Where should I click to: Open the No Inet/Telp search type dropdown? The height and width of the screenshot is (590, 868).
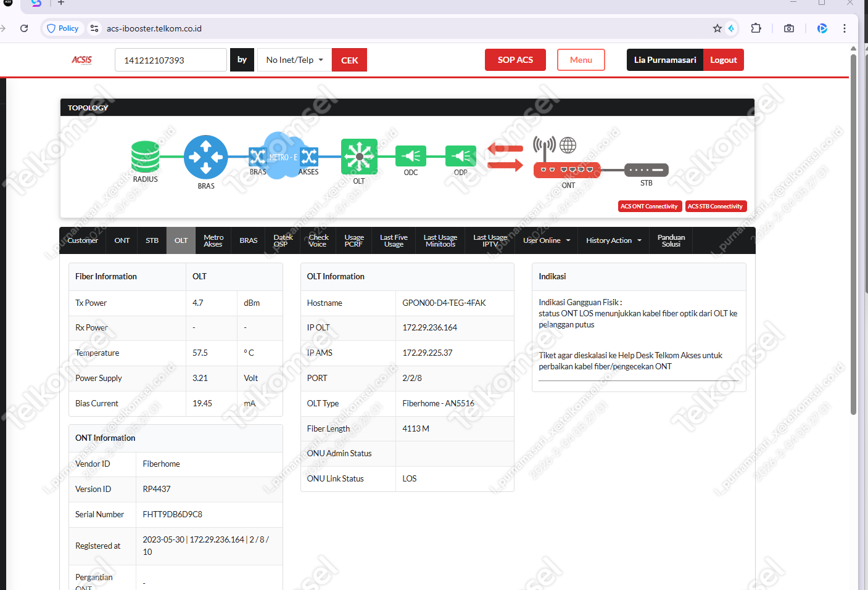[294, 60]
